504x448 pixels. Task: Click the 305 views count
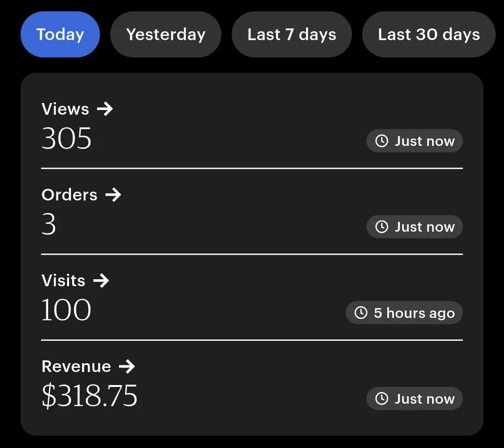(67, 139)
